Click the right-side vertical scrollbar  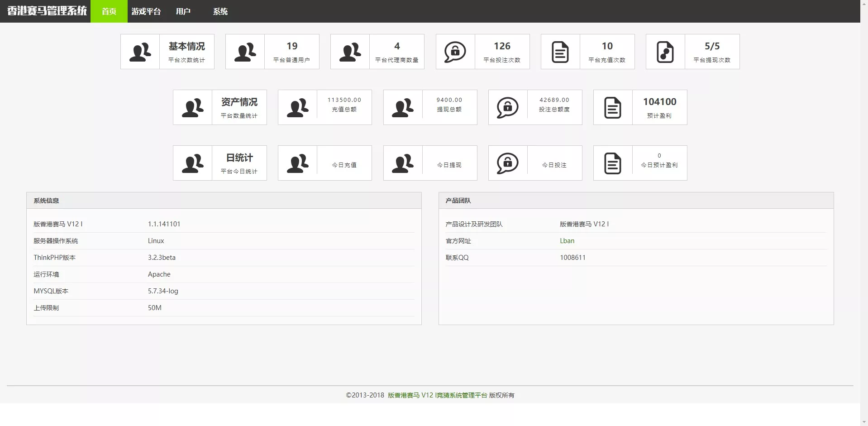pyautogui.click(x=864, y=213)
